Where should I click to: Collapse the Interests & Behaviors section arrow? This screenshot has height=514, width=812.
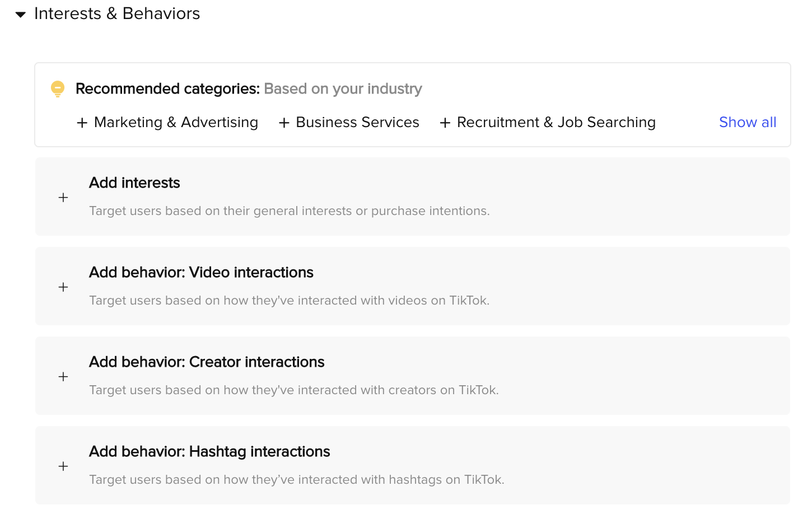tap(21, 15)
